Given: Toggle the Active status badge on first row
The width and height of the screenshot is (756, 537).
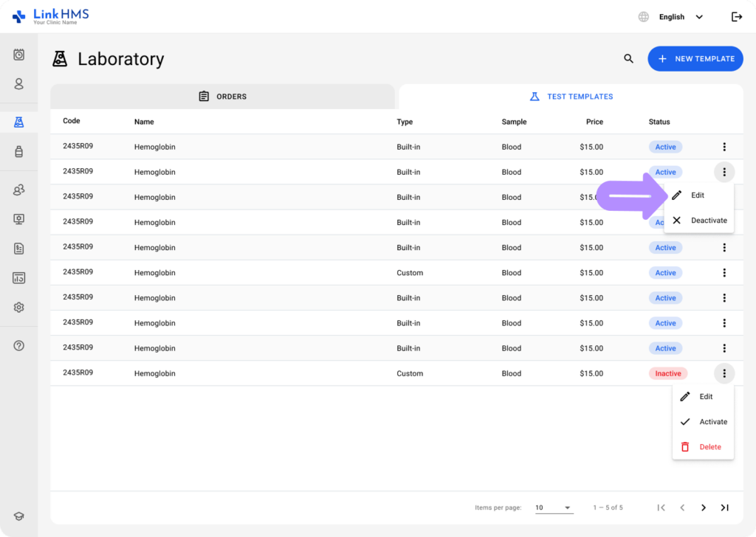Looking at the screenshot, I should point(665,147).
